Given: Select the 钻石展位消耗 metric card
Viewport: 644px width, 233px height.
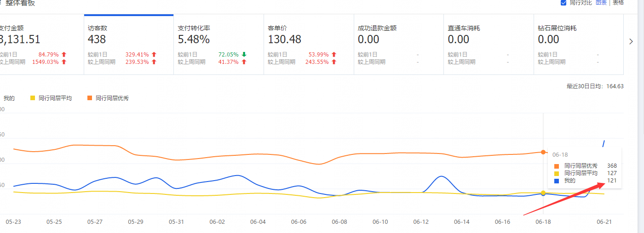Looking at the screenshot, I should click(x=579, y=45).
